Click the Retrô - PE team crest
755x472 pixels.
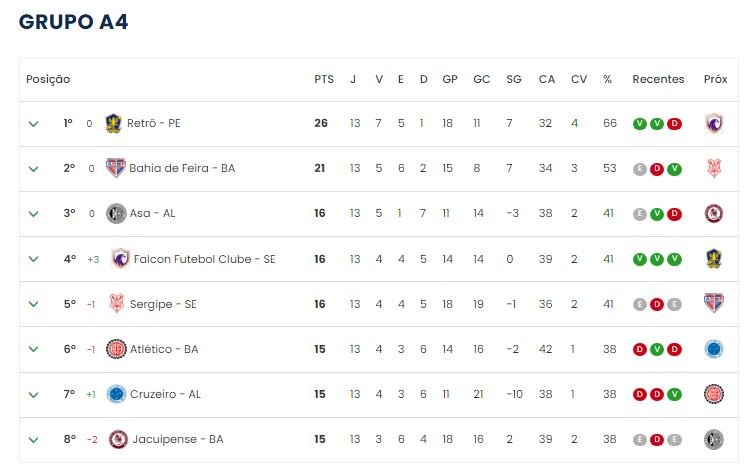click(x=114, y=123)
